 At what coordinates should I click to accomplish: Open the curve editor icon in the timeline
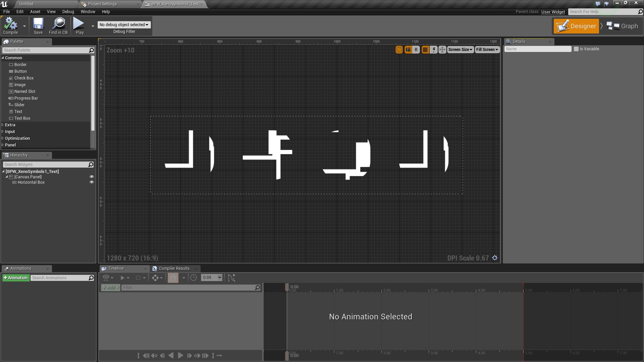[x=231, y=278]
